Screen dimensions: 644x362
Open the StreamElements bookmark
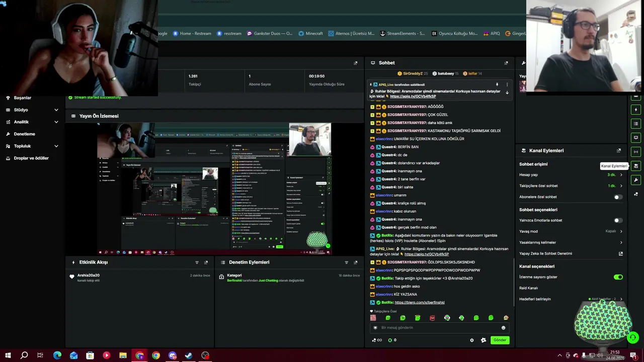[402, 34]
